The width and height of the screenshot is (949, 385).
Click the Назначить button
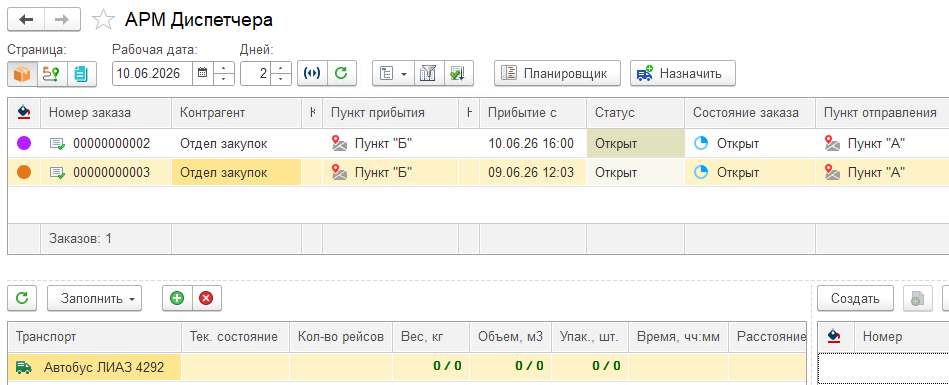[x=683, y=74]
